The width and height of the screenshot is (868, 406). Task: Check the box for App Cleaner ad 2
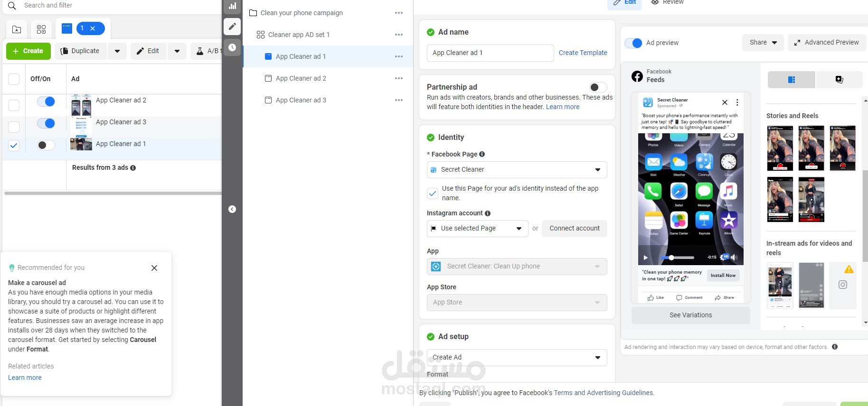point(14,105)
